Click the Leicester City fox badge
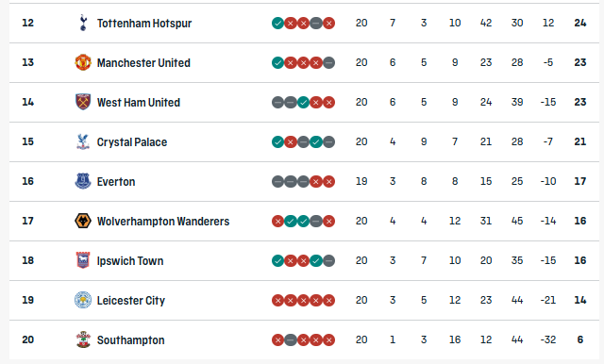 (83, 300)
